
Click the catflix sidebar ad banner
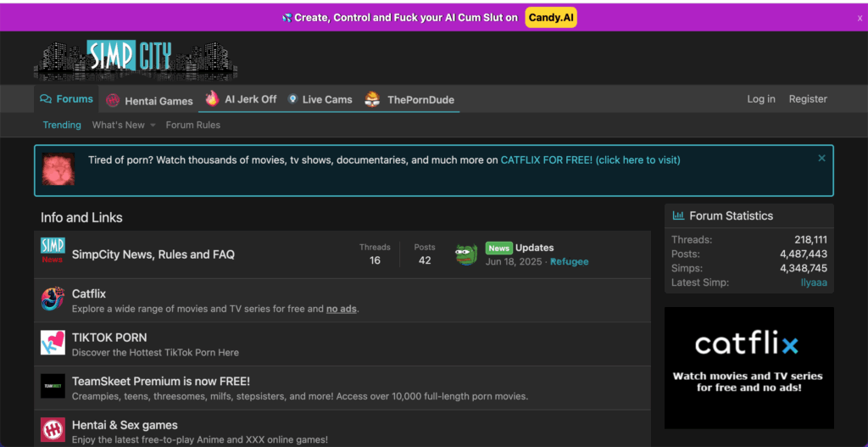click(x=748, y=367)
